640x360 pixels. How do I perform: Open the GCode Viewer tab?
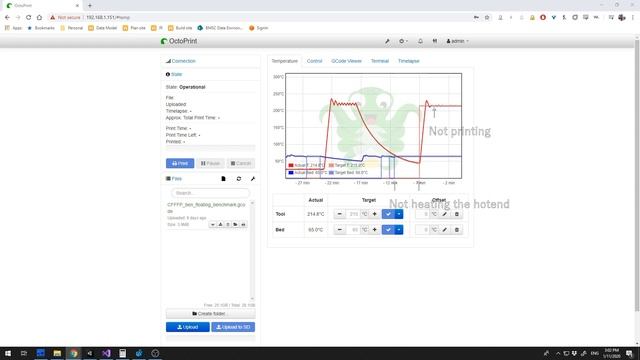click(346, 61)
